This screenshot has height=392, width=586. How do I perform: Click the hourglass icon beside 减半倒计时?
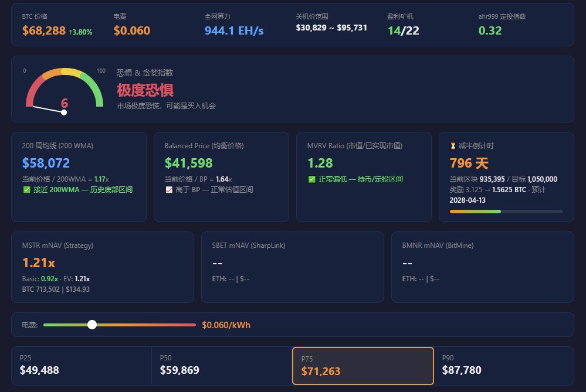[x=453, y=146]
